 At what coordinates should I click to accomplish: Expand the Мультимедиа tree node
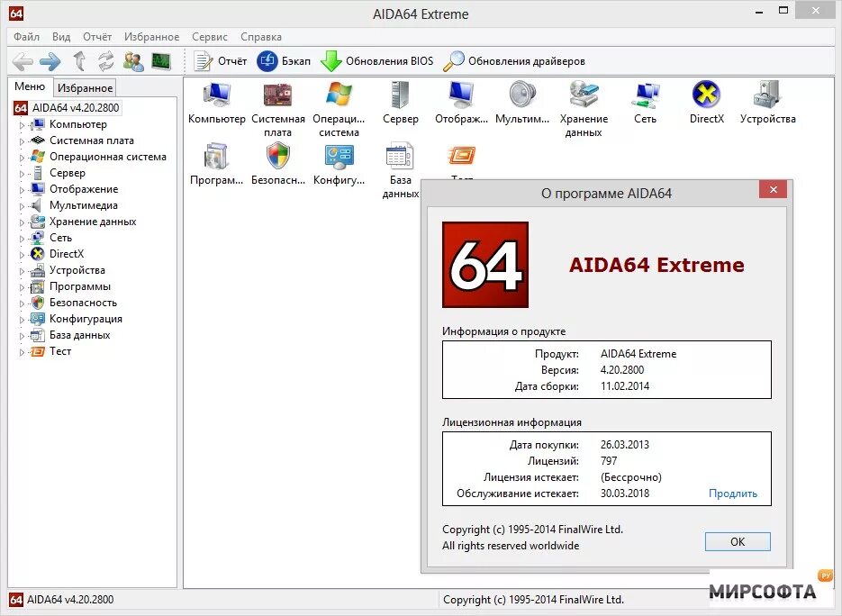pos(22,205)
